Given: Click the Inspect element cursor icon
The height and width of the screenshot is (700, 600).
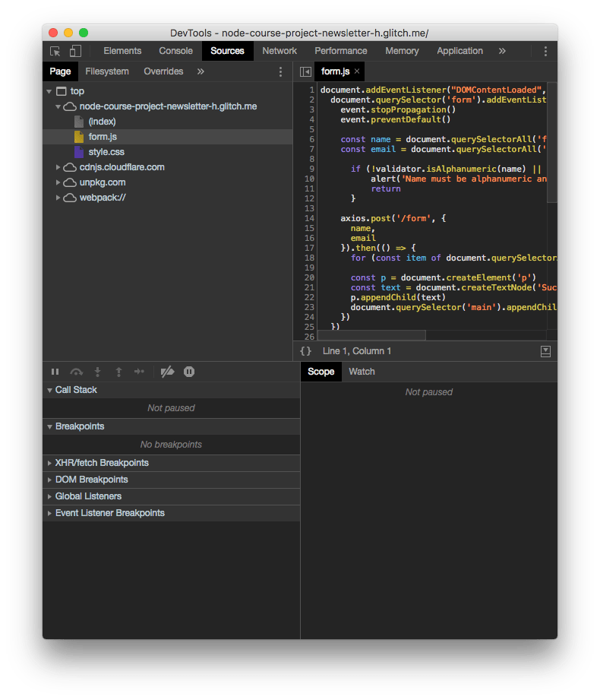Looking at the screenshot, I should pyautogui.click(x=55, y=50).
